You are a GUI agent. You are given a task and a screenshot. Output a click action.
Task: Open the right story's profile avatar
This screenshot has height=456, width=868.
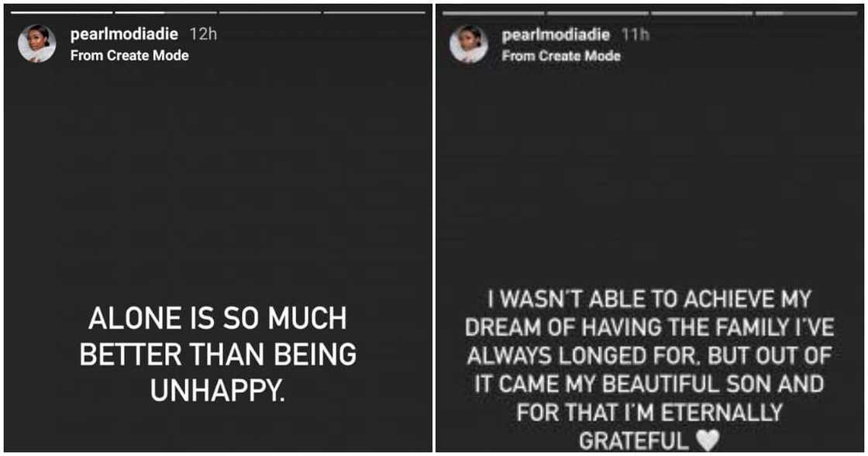point(469,44)
